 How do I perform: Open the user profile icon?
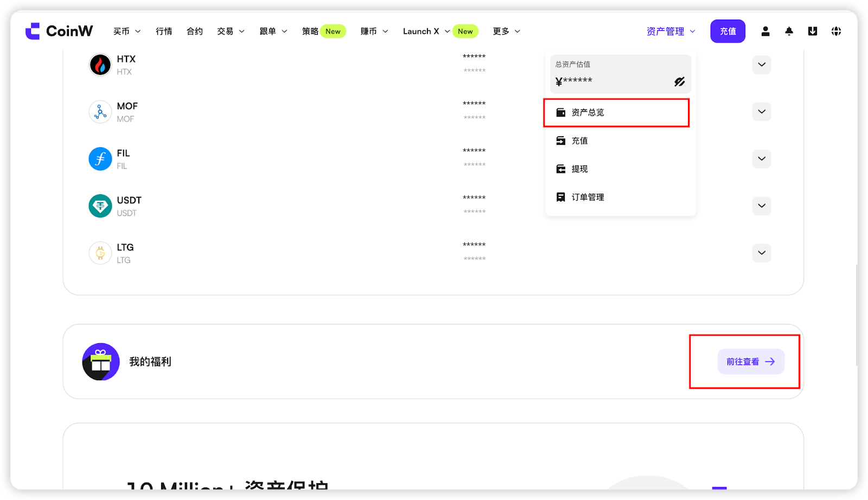coord(765,31)
